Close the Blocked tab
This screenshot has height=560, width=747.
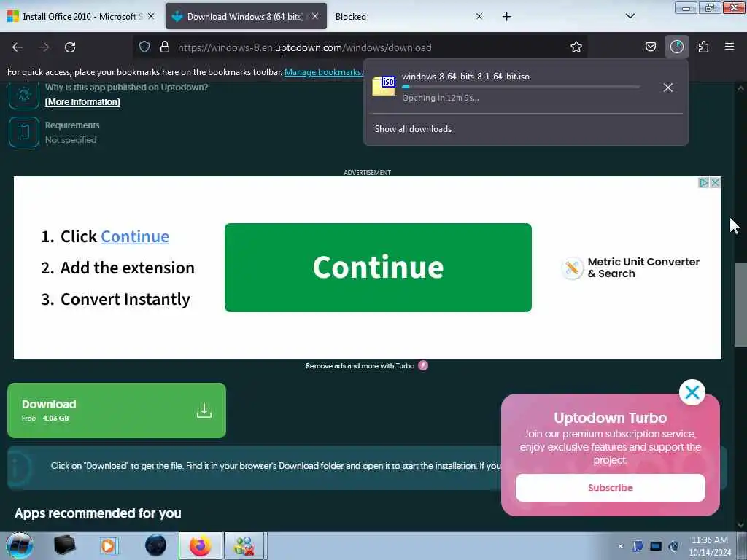click(479, 16)
